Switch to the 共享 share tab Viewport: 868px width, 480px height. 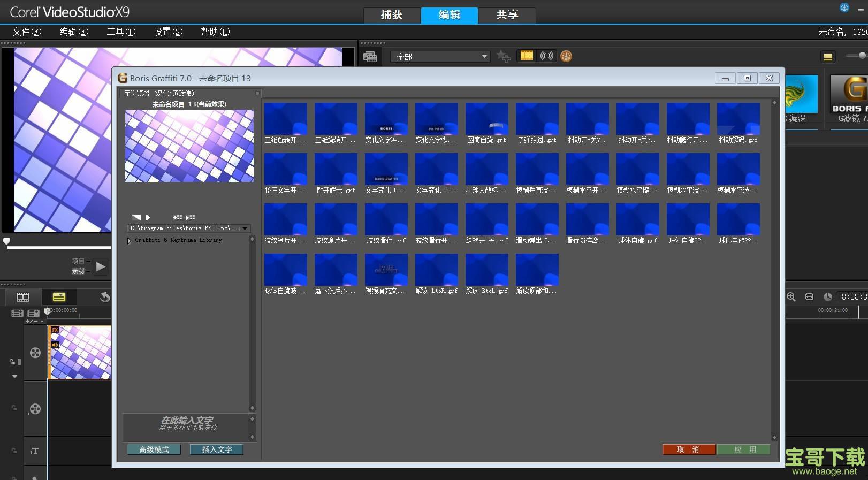tap(507, 15)
